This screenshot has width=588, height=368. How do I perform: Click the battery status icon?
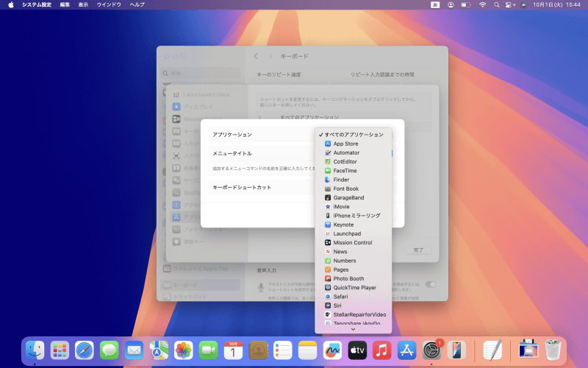pyautogui.click(x=466, y=5)
